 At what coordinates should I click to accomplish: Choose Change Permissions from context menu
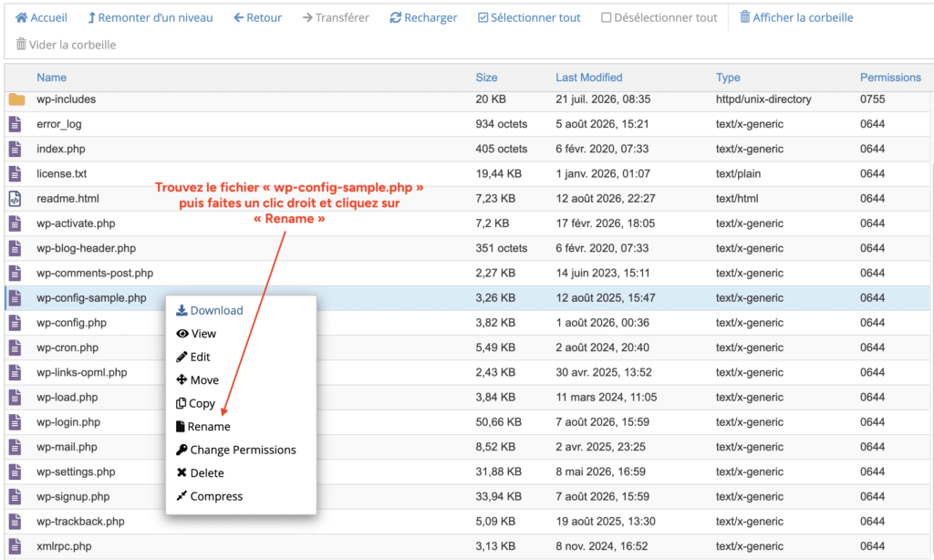[x=236, y=450]
